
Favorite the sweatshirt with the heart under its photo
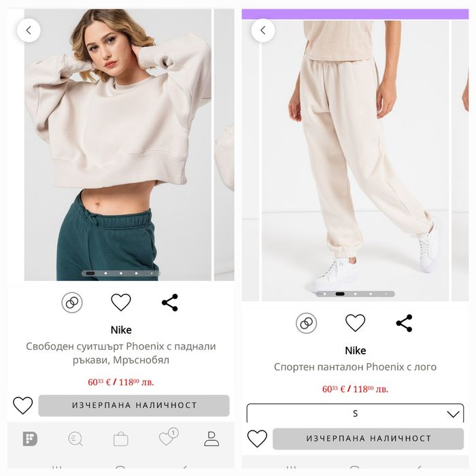click(121, 303)
